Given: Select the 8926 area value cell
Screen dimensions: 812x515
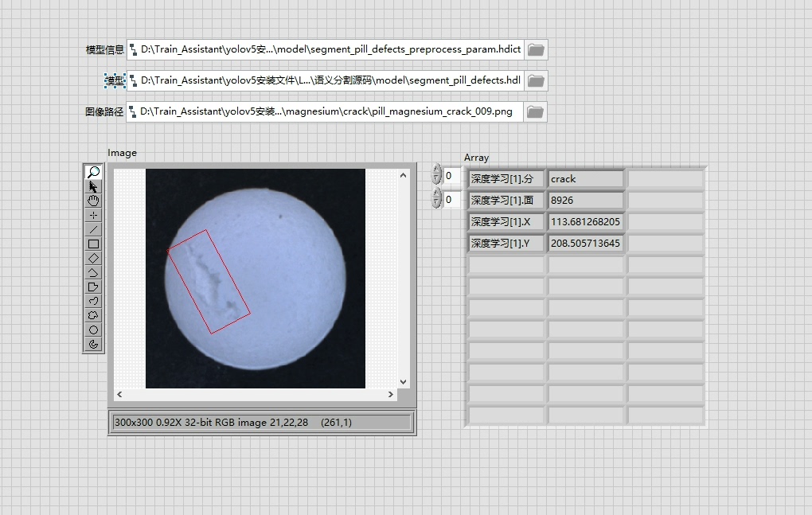Looking at the screenshot, I should [586, 201].
